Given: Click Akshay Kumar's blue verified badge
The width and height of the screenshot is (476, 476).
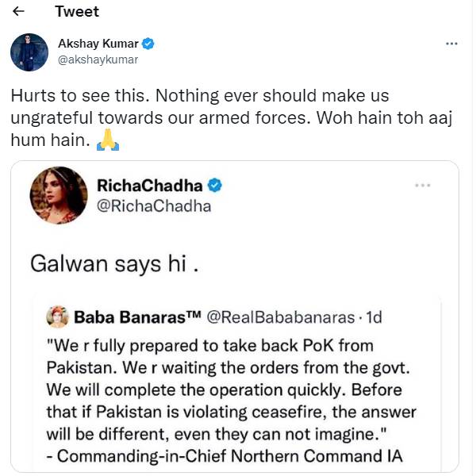Looking at the screenshot, I should 148,44.
